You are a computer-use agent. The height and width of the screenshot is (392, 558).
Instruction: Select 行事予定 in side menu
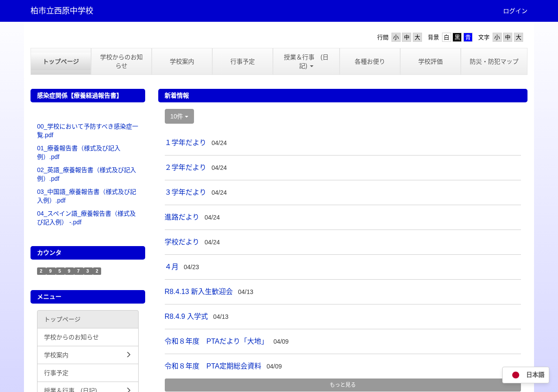(88, 373)
